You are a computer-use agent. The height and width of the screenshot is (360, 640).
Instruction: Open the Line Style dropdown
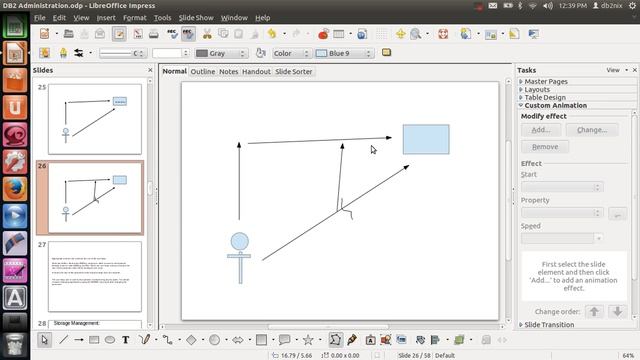point(122,53)
